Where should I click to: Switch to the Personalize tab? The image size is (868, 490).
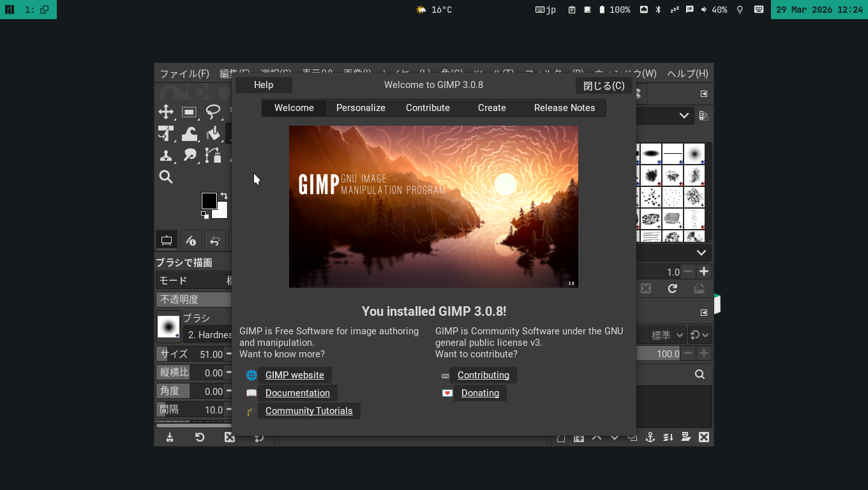(361, 108)
